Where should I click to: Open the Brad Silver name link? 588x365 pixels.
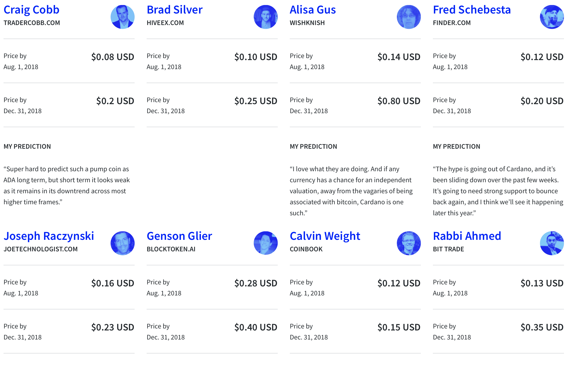click(x=174, y=10)
